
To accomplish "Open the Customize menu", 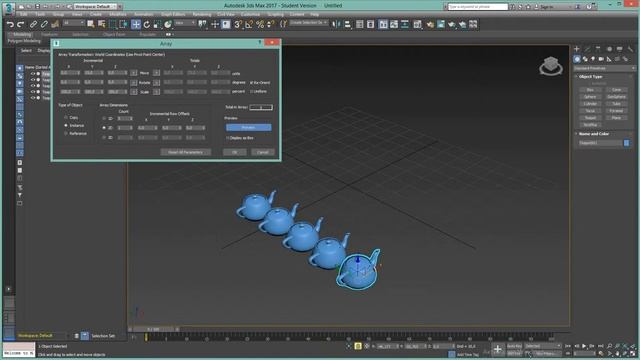I will pos(250,14).
